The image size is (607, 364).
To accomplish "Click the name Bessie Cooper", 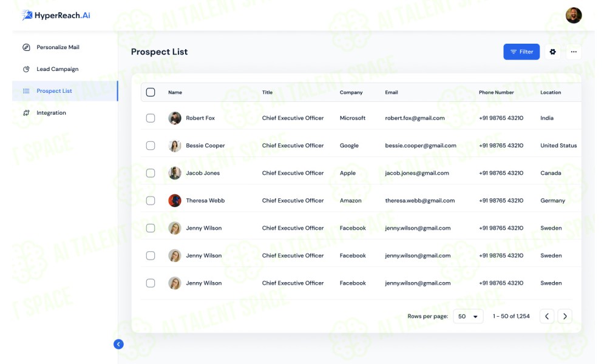I will tap(205, 146).
